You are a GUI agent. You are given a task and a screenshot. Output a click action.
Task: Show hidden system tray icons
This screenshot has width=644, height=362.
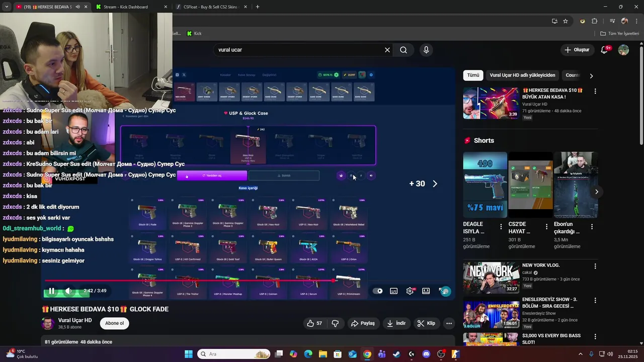[580, 354]
